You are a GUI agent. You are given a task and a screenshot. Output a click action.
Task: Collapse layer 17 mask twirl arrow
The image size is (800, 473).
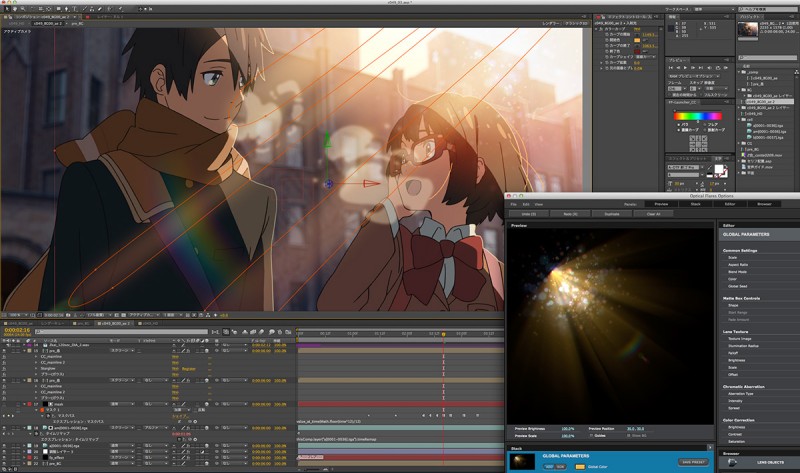point(24,404)
